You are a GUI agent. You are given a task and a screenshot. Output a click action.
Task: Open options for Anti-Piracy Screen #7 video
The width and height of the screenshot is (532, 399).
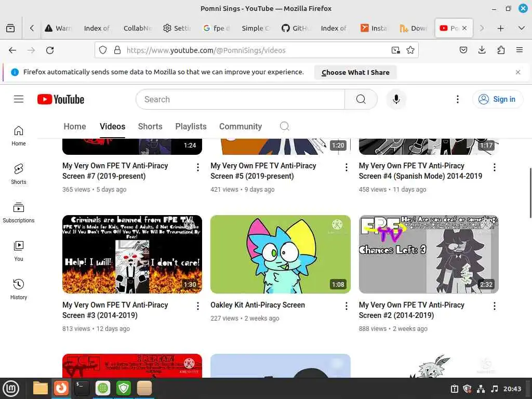click(x=198, y=167)
